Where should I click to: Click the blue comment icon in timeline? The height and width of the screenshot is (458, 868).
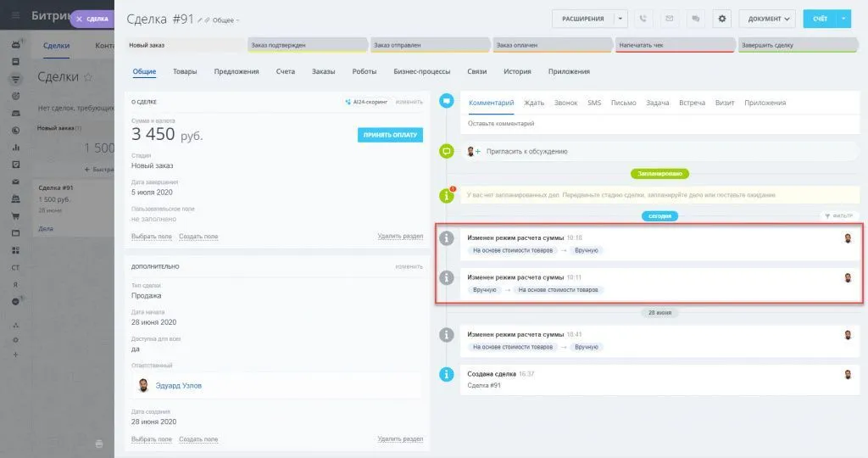tap(447, 102)
